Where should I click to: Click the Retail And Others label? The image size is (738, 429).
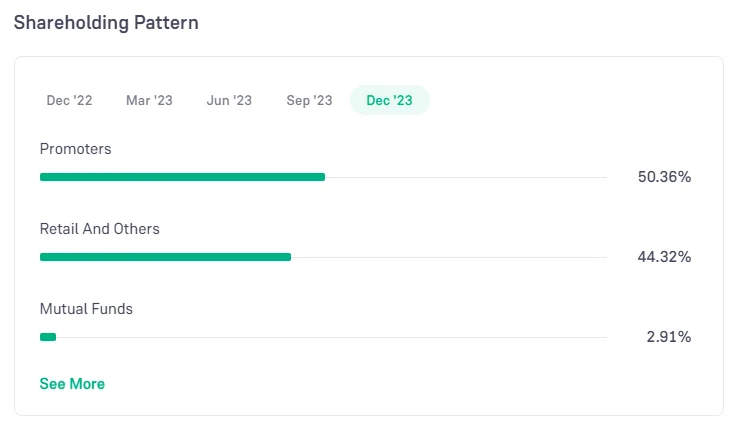pos(100,229)
